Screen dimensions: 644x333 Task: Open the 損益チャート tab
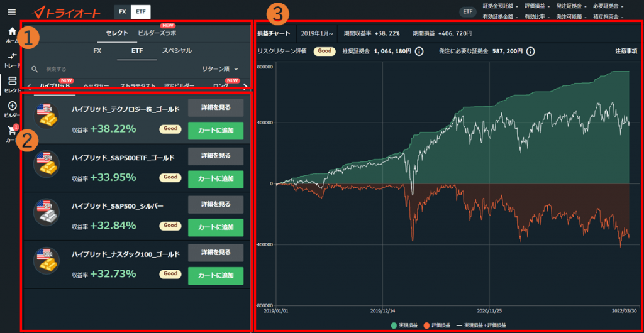click(x=274, y=33)
